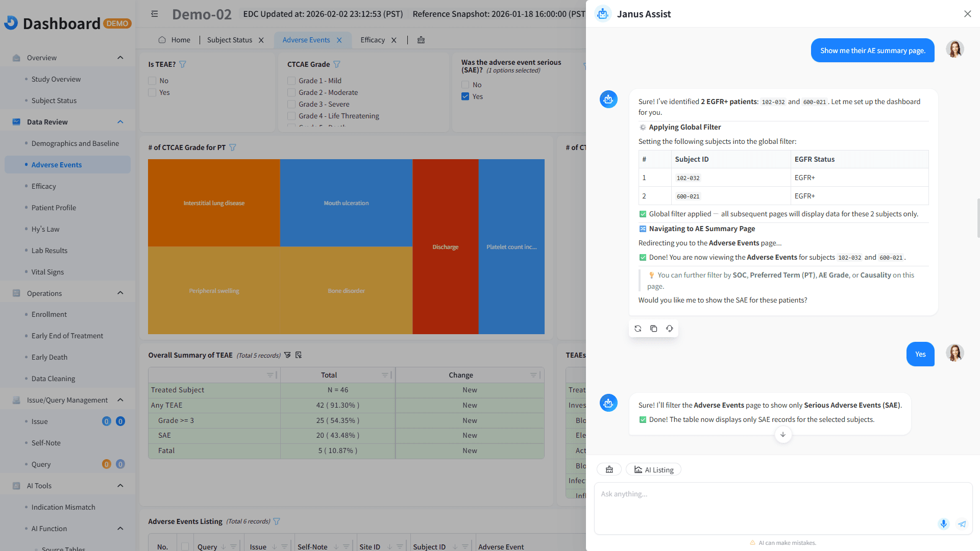Screen dimensions: 980x551
Task: Regenerate the AI response using the refresh icon
Action: point(638,328)
